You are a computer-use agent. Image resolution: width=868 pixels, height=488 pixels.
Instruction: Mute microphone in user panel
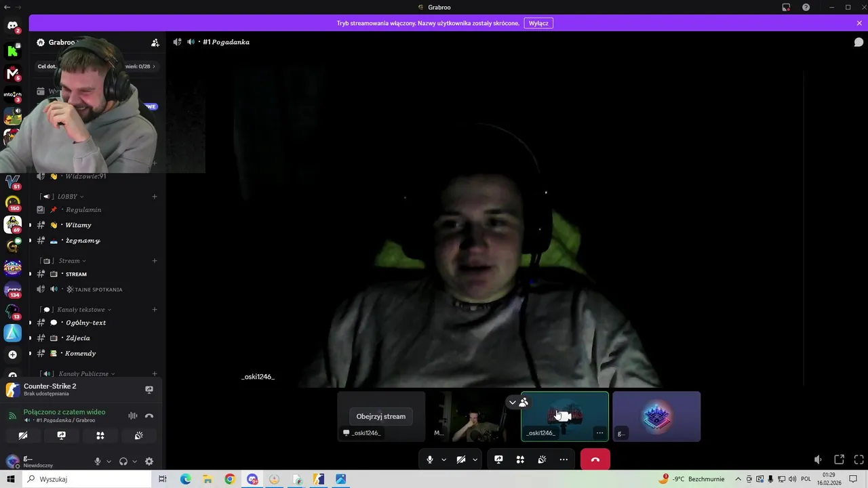[97, 462]
